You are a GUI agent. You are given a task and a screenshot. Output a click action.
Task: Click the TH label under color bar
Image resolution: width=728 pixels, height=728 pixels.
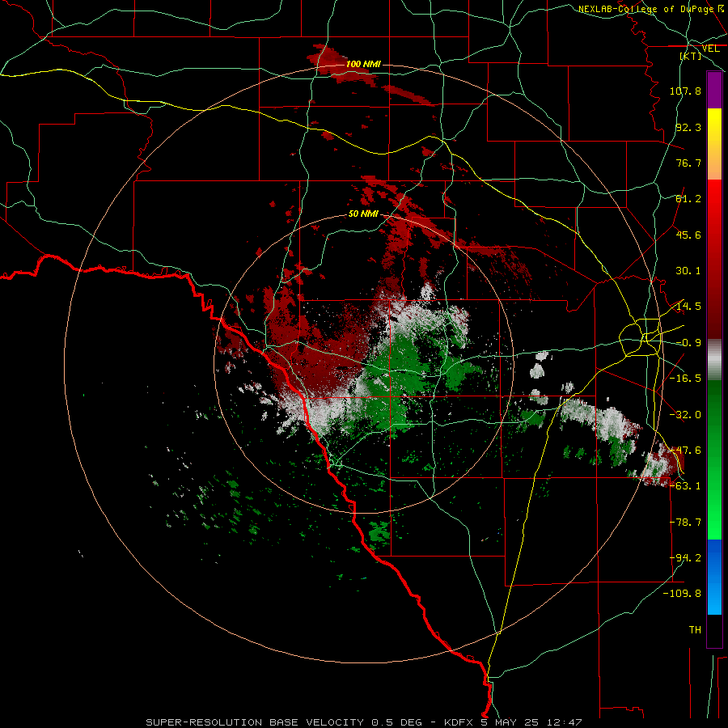coord(695,630)
